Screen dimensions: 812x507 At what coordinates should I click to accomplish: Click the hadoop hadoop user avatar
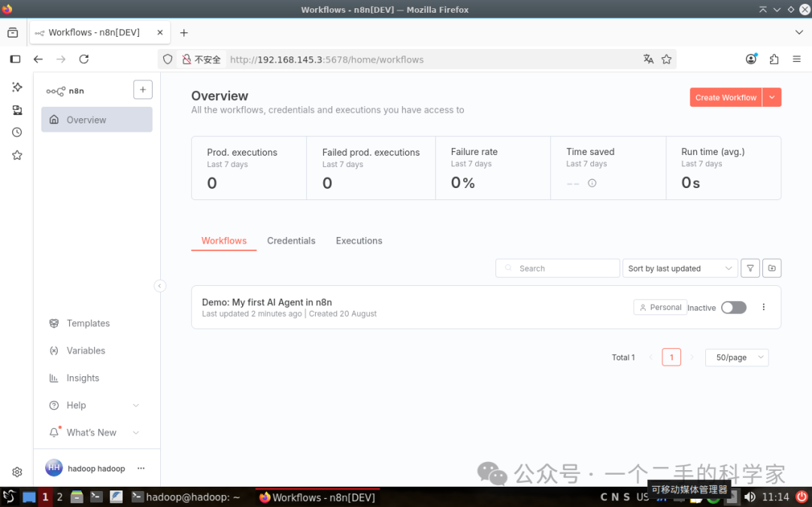[54, 468]
